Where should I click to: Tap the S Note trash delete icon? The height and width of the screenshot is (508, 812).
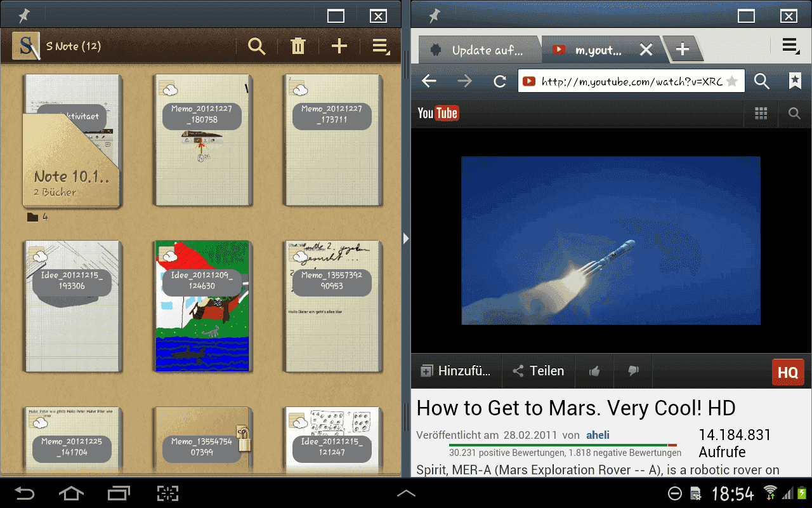[298, 46]
